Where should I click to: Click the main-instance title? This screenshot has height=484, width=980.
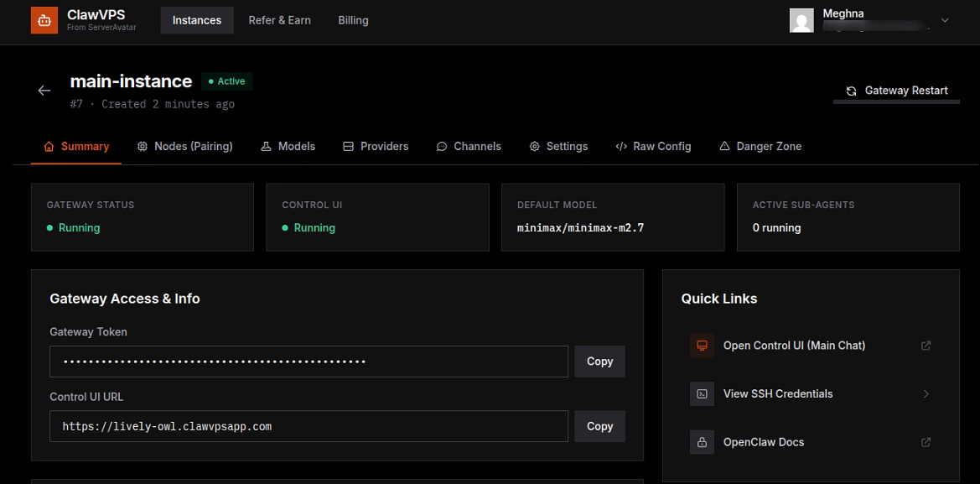[x=132, y=81]
